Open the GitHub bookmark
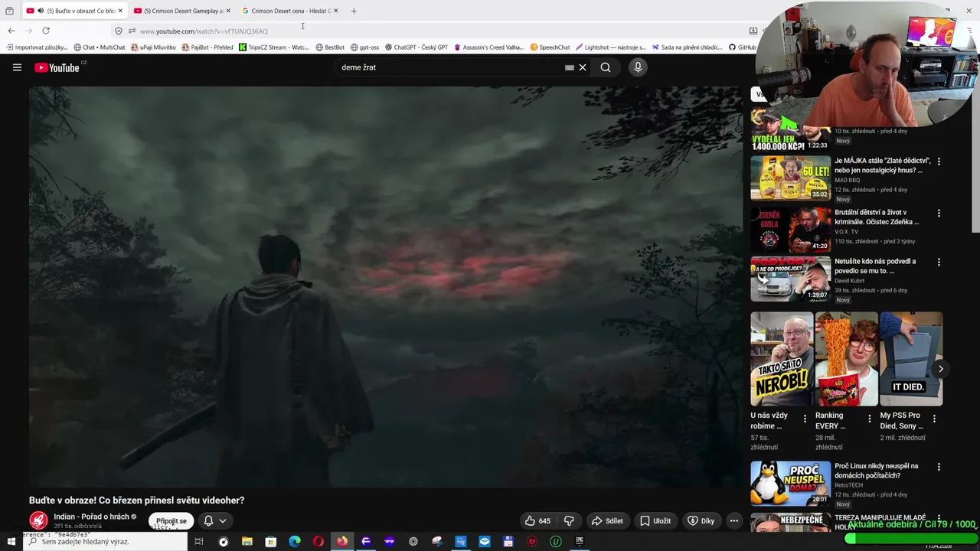Screen dimensions: 980x551 (742, 47)
